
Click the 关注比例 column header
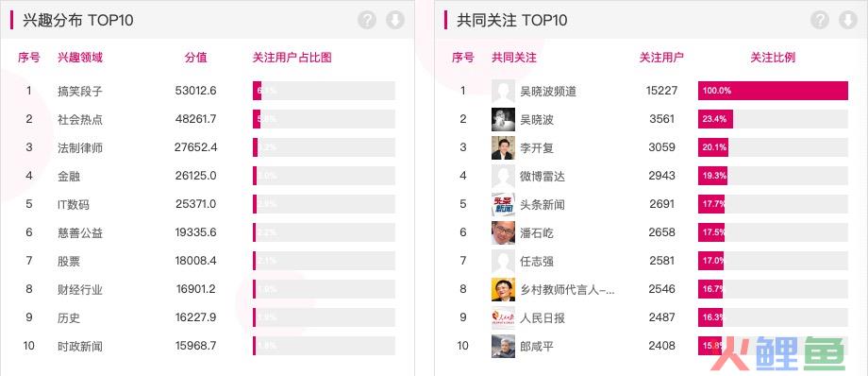pos(773,57)
